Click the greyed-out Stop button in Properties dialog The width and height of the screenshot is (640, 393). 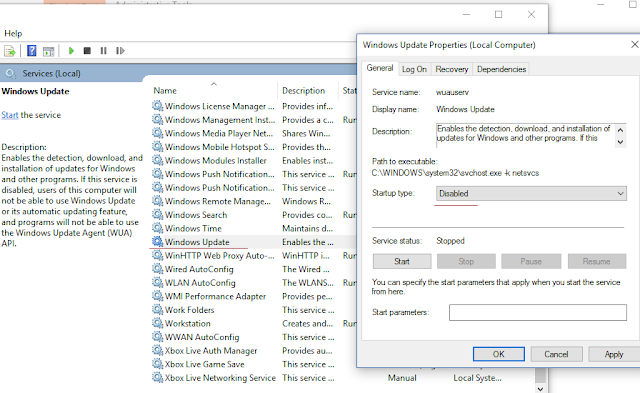(466, 261)
